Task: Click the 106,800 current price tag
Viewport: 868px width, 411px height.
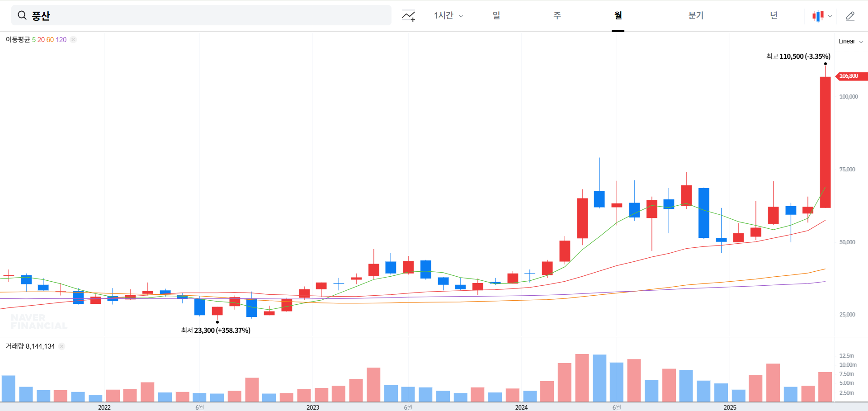Action: (x=851, y=76)
